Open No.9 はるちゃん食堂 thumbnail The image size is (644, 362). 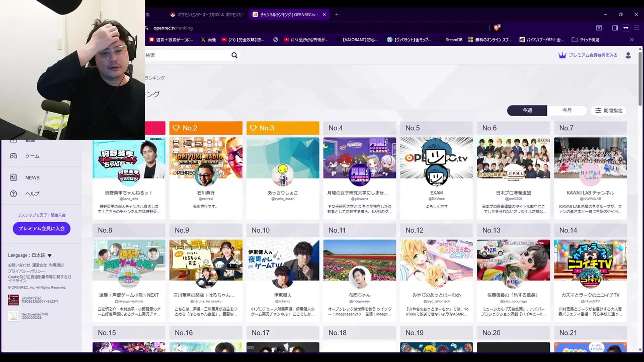(x=206, y=260)
